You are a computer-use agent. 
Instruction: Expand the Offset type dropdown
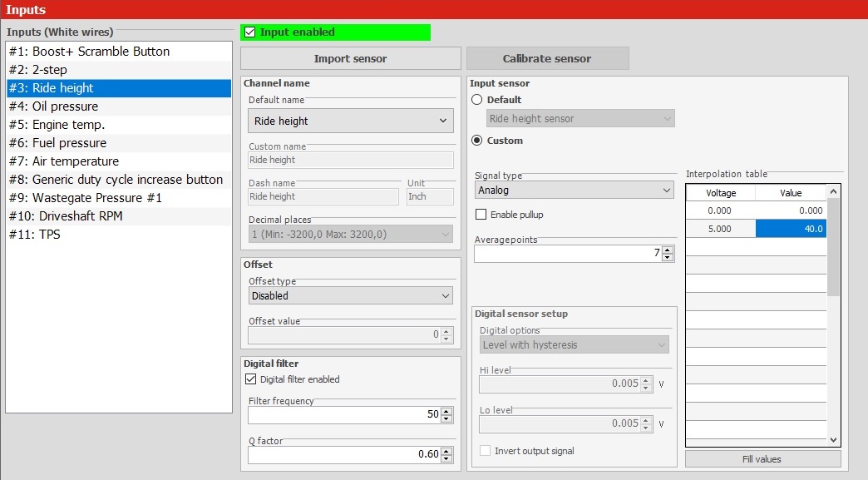350,295
